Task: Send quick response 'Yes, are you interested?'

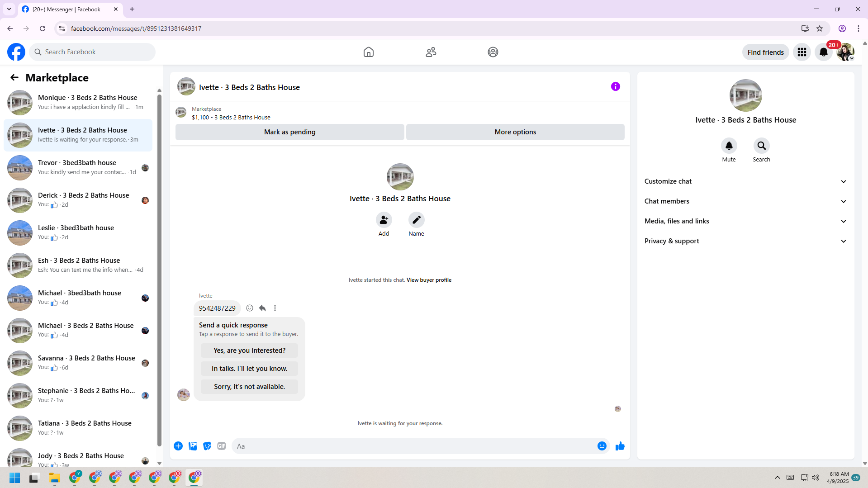Action: [250, 351]
